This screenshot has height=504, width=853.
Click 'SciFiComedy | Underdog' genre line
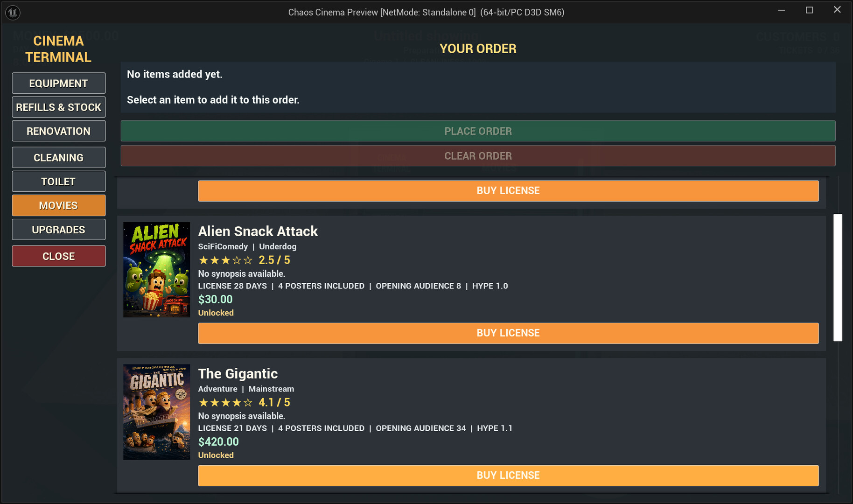point(247,246)
